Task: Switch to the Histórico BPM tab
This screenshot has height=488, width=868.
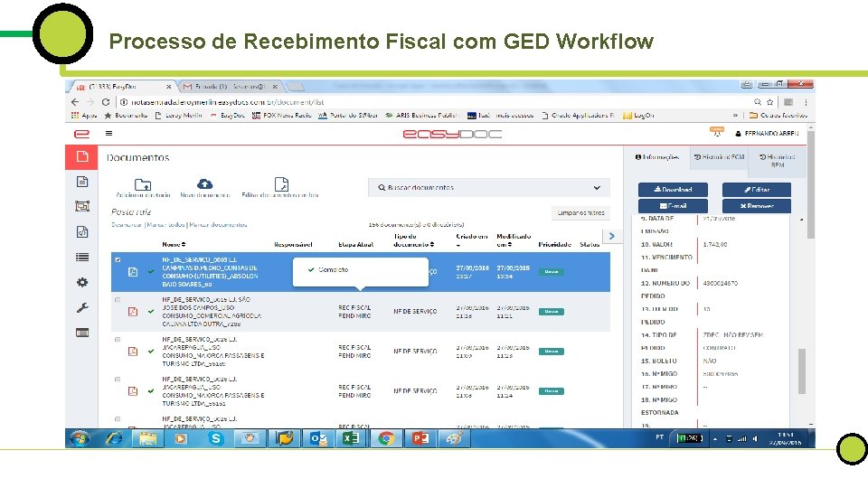Action: 778,161
